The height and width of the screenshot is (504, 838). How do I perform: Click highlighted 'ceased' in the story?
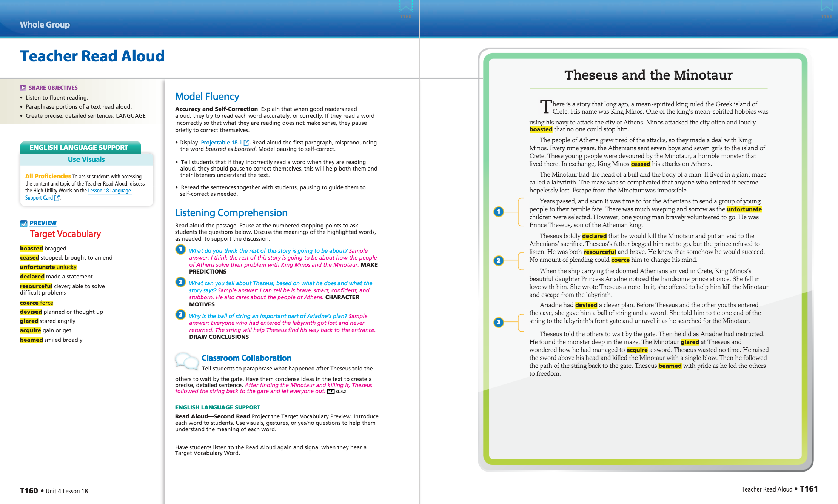(641, 164)
